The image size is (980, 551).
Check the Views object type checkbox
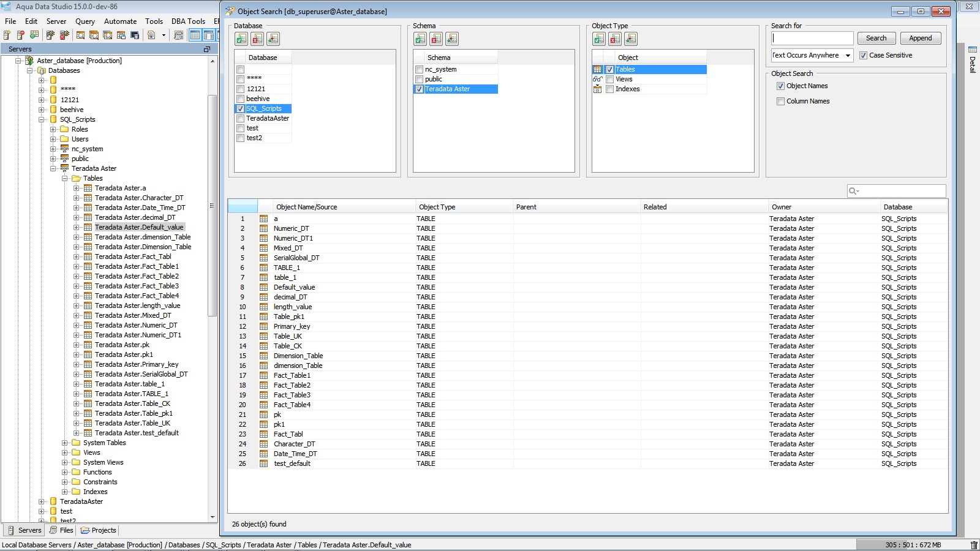(609, 80)
